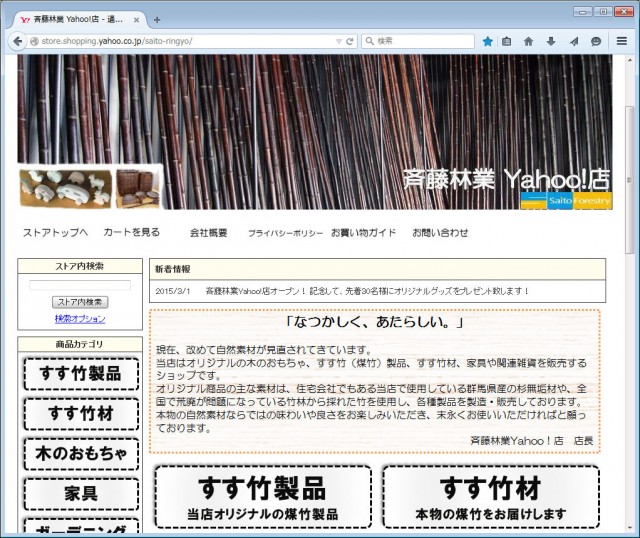The width and height of the screenshot is (640, 538).
Task: Reload the page with refresh icon
Action: 349,41
